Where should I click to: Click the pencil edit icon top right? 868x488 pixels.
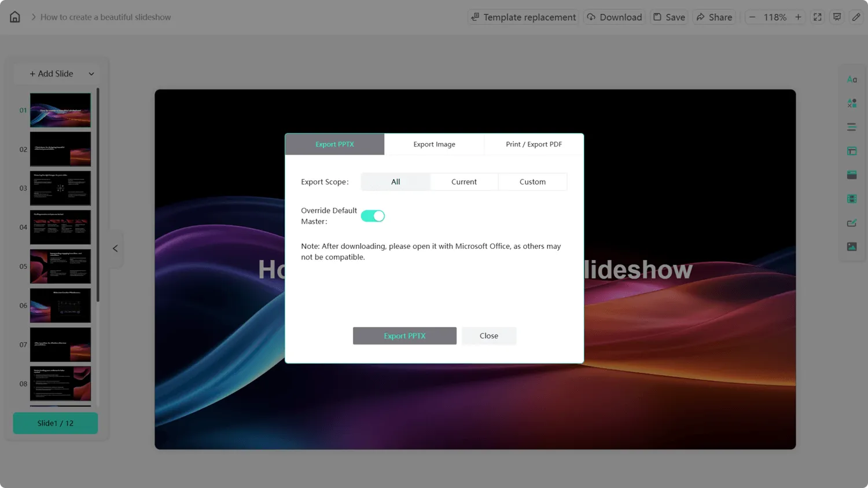(x=856, y=17)
